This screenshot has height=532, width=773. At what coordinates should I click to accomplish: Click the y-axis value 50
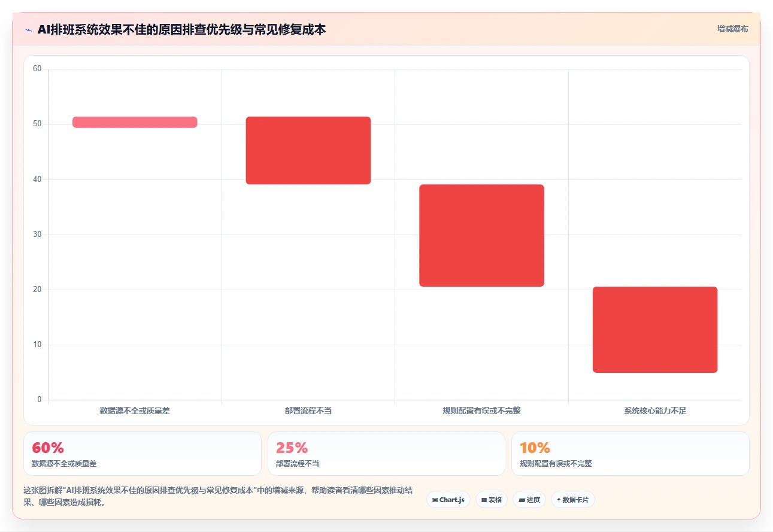(37, 124)
